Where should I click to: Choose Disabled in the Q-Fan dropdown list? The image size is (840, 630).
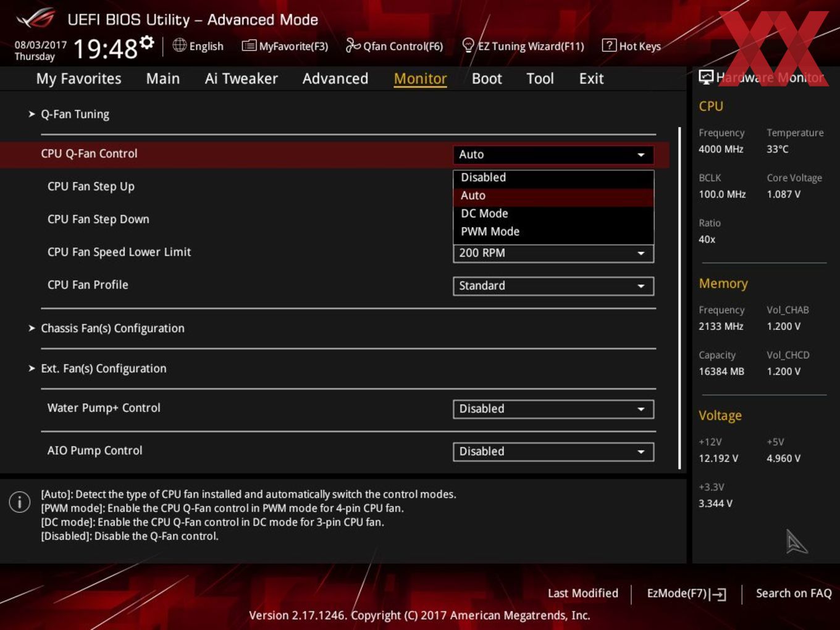point(553,177)
